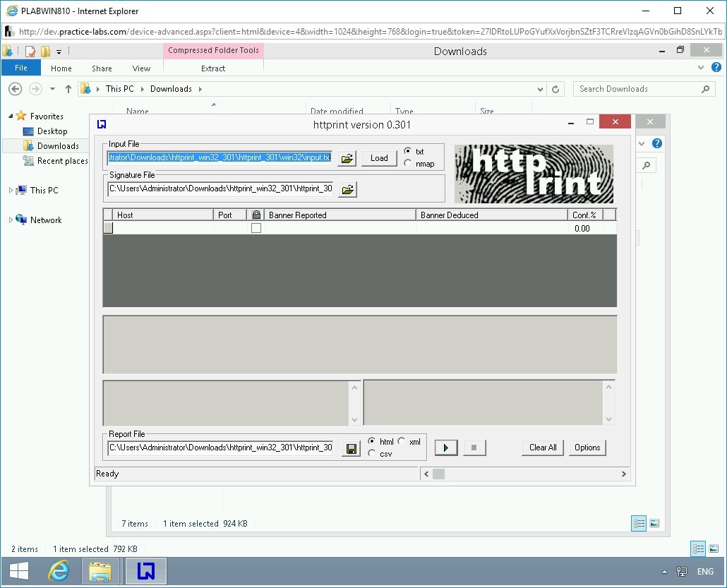Image resolution: width=727 pixels, height=588 pixels.
Task: Expand the Network tree node
Action: pos(11,220)
